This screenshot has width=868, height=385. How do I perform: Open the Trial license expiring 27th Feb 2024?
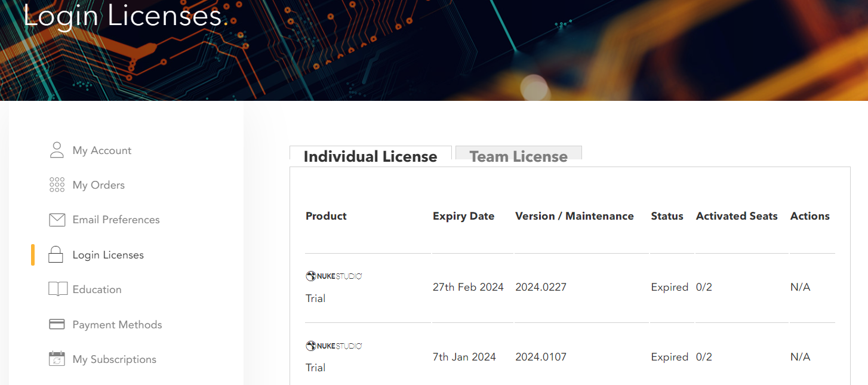pos(315,298)
